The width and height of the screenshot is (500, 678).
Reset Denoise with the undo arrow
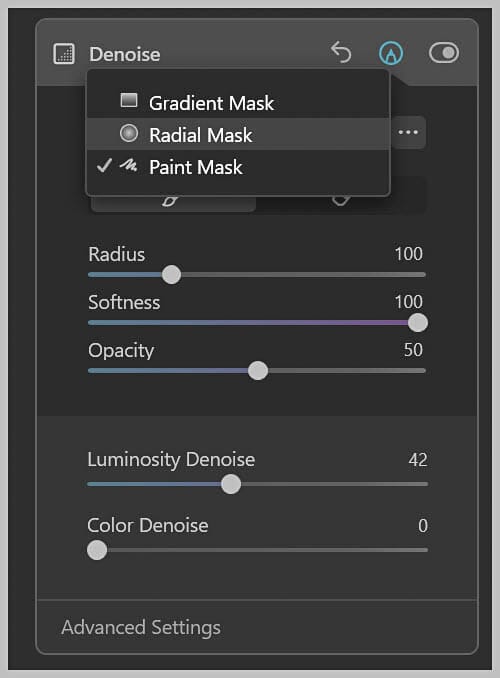341,52
